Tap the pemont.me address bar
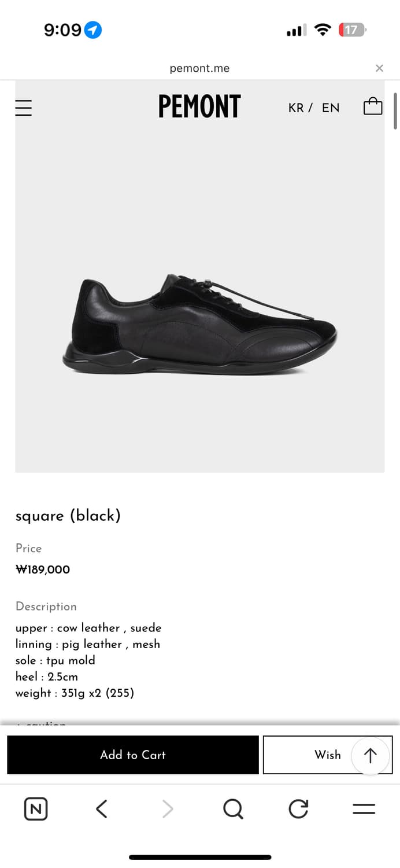The width and height of the screenshot is (400, 868). tap(199, 68)
